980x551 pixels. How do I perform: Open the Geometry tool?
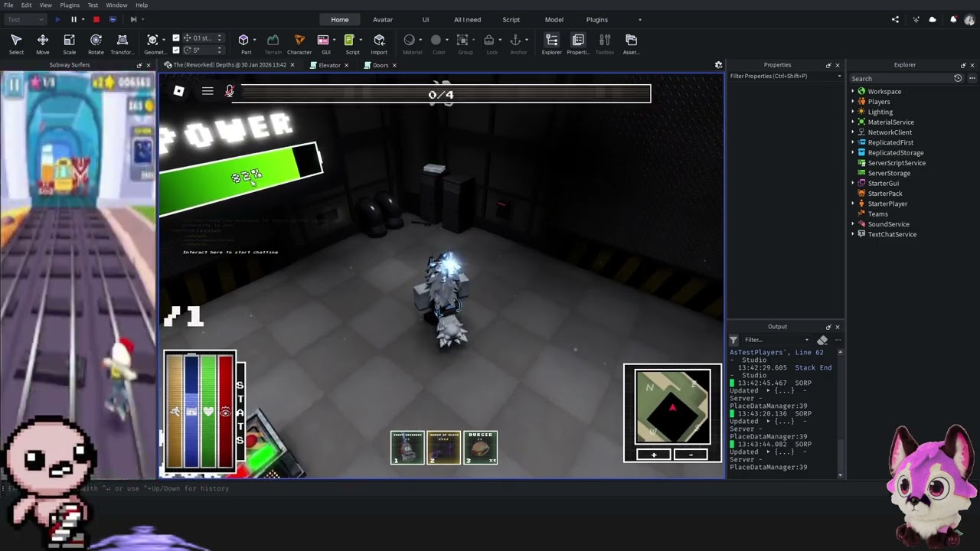coord(153,44)
